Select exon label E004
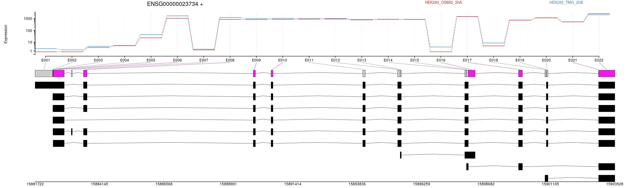This screenshot has height=188, width=644. coord(125,60)
